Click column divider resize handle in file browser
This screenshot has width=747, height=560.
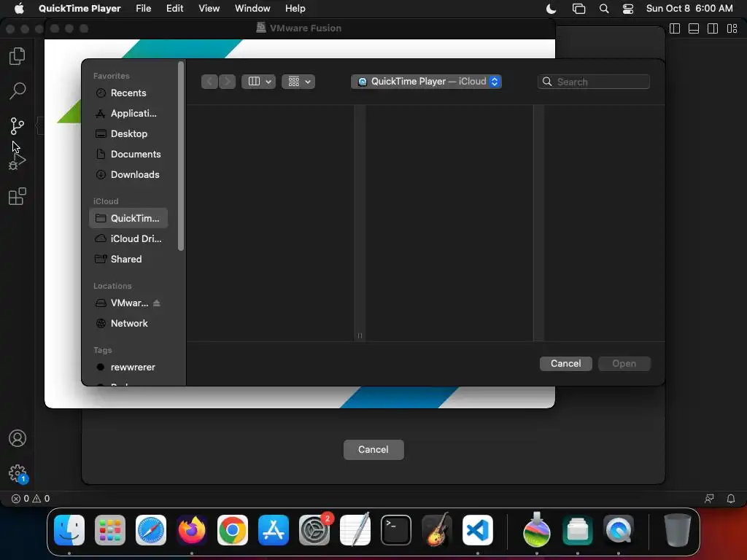(x=360, y=335)
